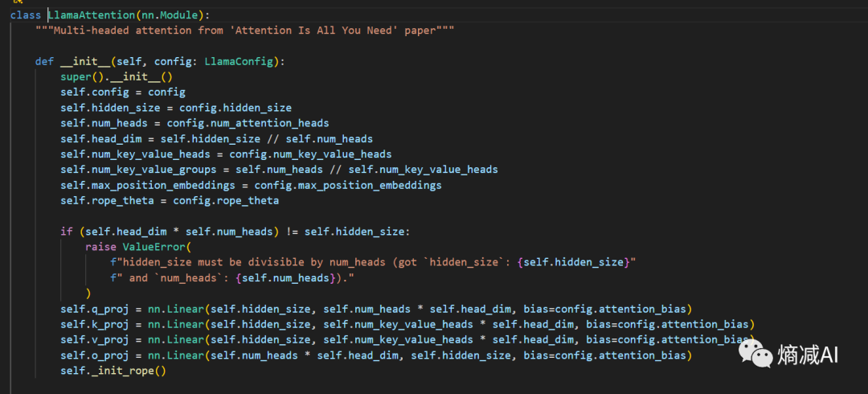This screenshot has width=868, height=394.
Task: Click config.hidden_size assignment value
Action: click(x=235, y=108)
